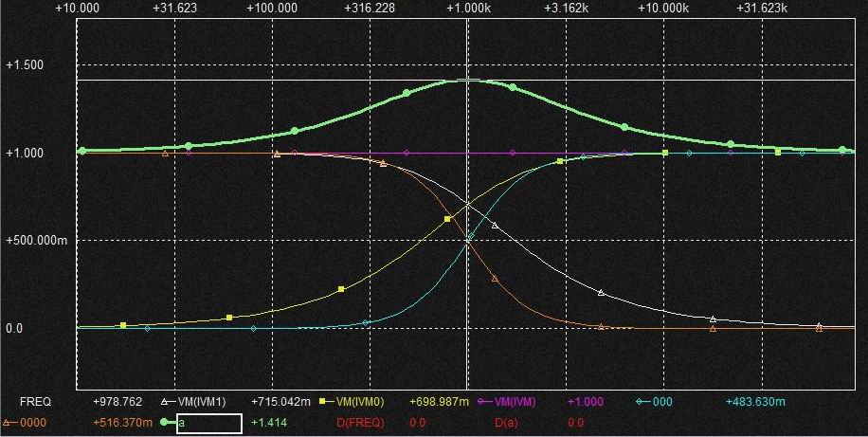Screen dimensions: 868x437
Task: Click the +1.000k frequency axis label
Action: (468, 8)
